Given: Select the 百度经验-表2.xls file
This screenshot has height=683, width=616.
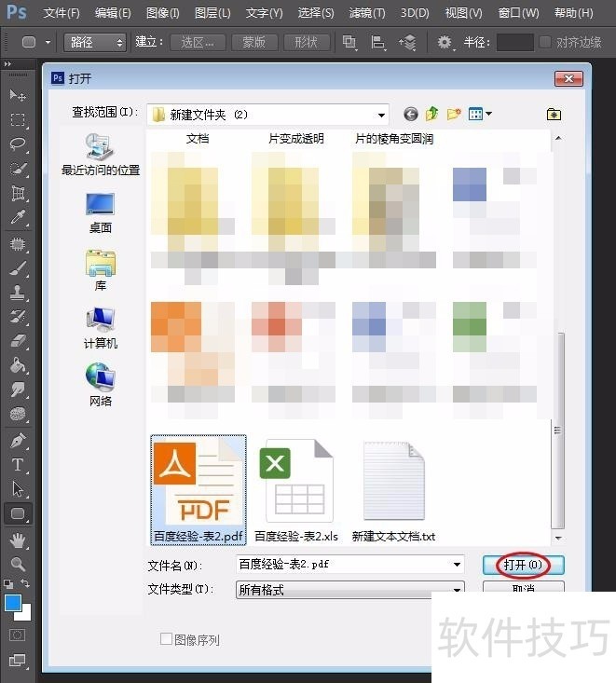Looking at the screenshot, I should (296, 490).
